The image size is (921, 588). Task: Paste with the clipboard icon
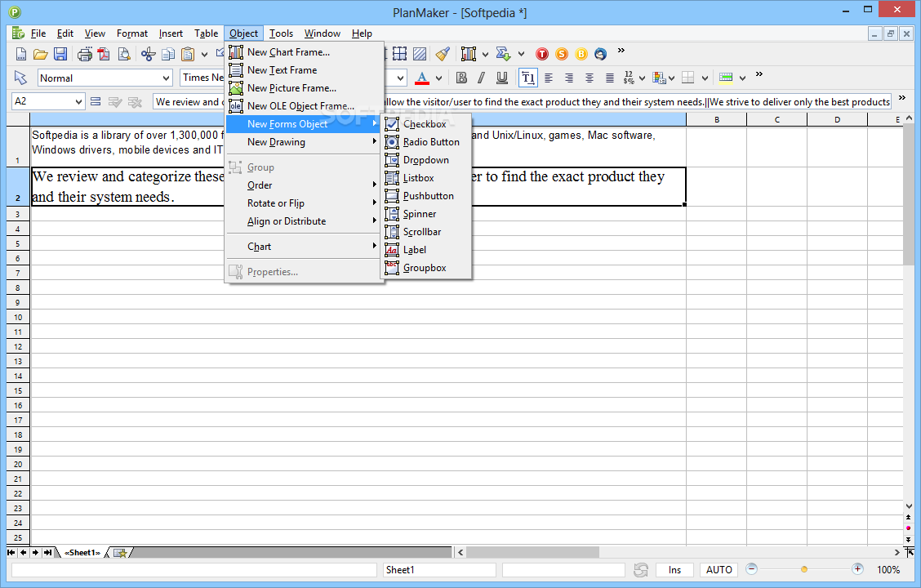[187, 54]
